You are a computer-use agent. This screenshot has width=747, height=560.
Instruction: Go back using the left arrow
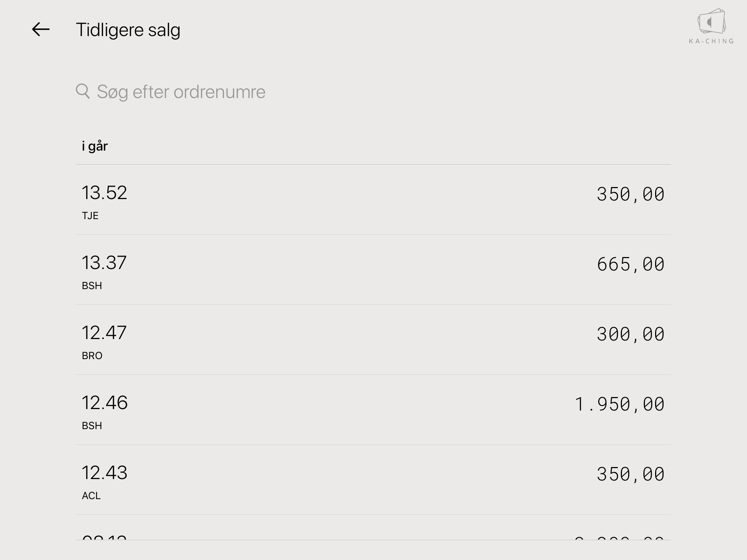(x=40, y=30)
